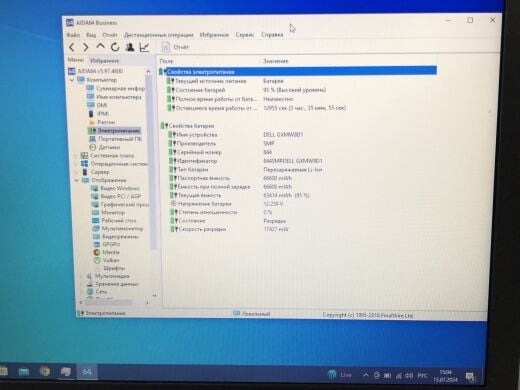Click the line chart toolbar icon
520x390 pixels.
[144, 47]
